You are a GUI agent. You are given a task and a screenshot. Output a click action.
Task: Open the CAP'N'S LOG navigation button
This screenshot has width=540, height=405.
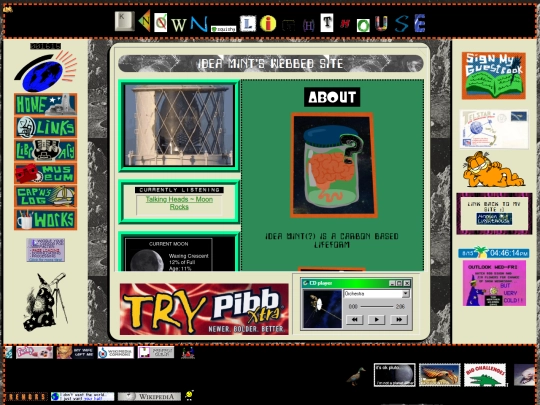[45, 196]
